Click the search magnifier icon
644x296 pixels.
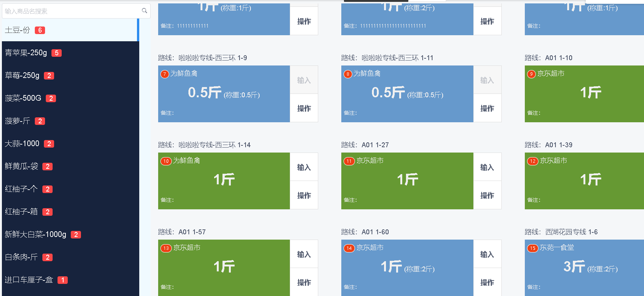coord(144,11)
